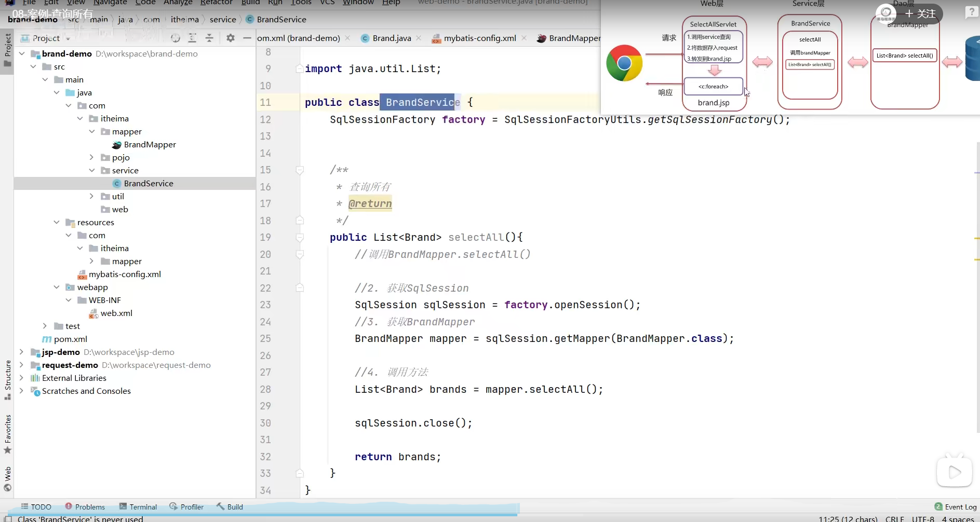Open the Event Log

point(956,507)
